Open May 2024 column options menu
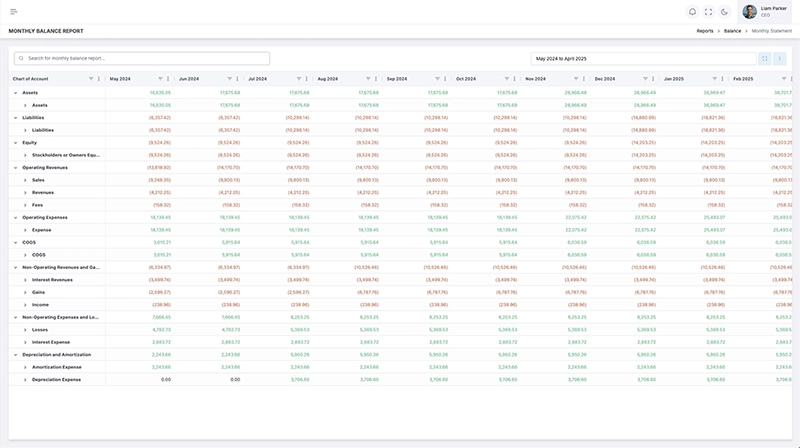This screenshot has height=448, width=800. 168,79
